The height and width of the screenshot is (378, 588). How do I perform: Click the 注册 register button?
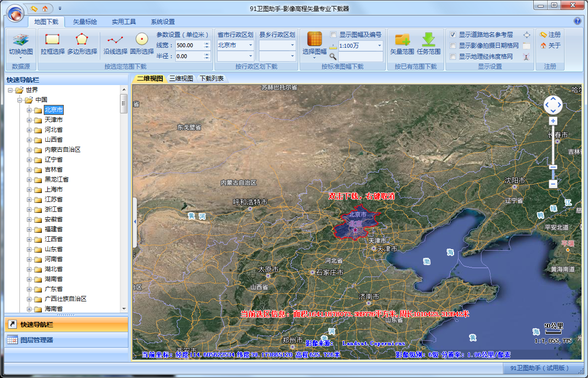tap(550, 35)
